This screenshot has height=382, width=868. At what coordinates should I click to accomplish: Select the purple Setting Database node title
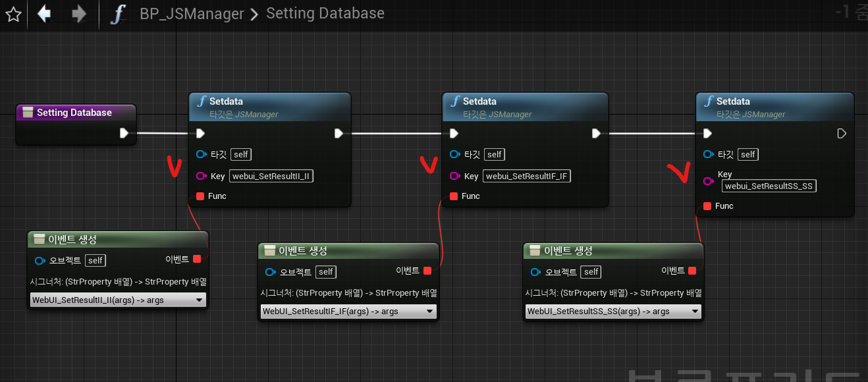(x=74, y=113)
